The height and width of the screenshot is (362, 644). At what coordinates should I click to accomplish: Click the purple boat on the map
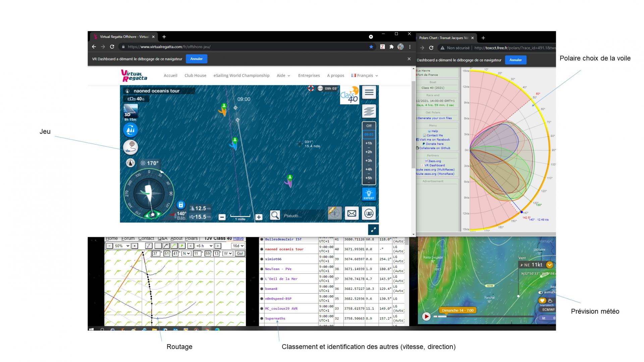(289, 181)
